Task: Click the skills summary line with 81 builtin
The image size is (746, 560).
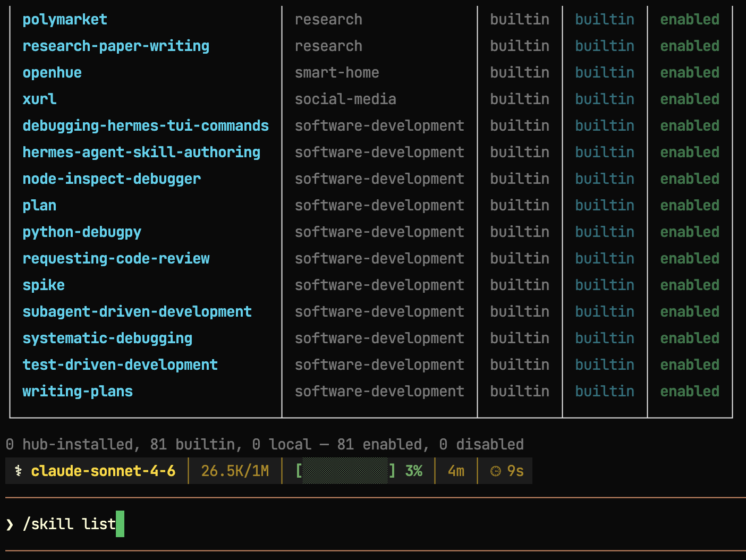Action: click(265, 444)
